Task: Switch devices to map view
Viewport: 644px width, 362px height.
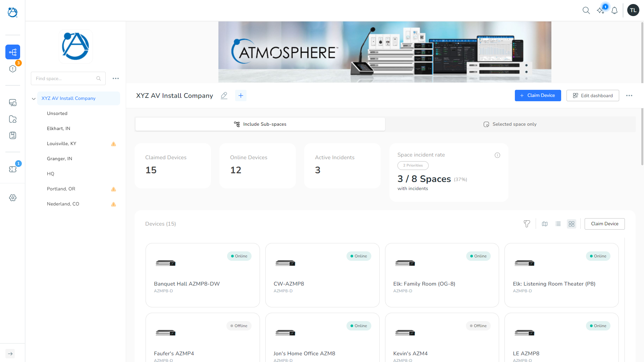Action: click(x=545, y=224)
